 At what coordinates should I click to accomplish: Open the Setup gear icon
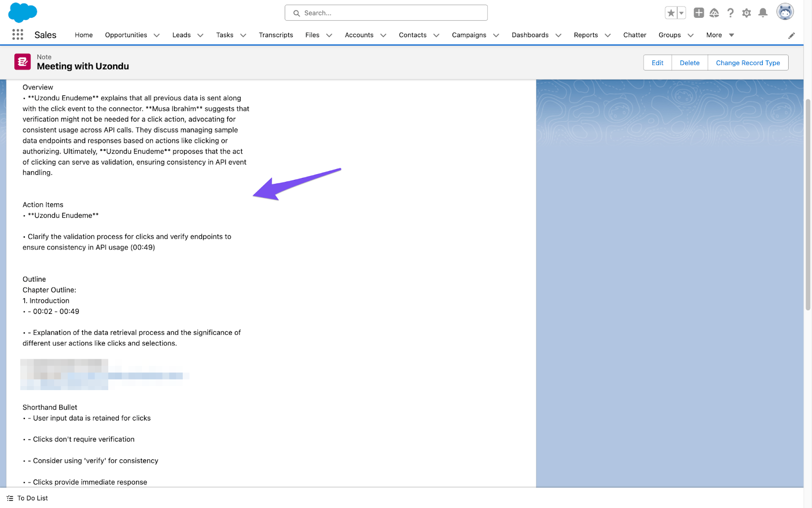(x=747, y=13)
